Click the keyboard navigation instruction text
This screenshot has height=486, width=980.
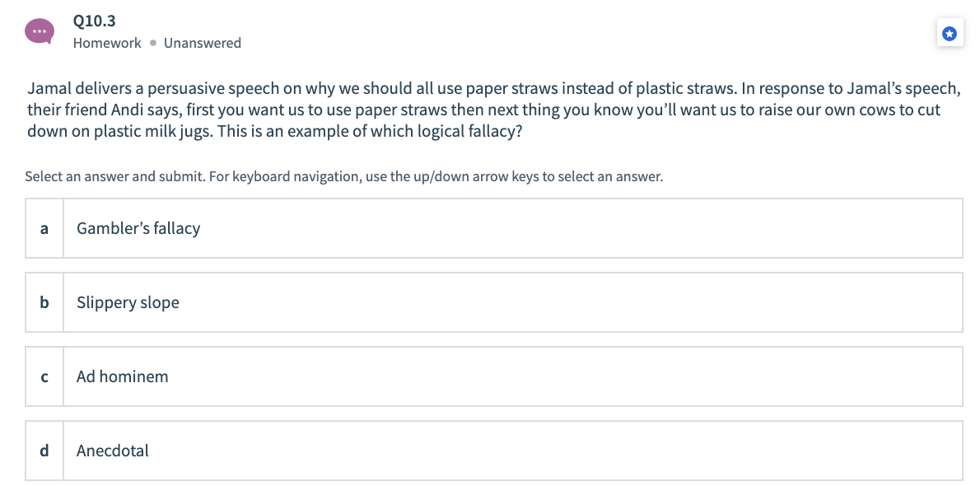click(x=343, y=176)
